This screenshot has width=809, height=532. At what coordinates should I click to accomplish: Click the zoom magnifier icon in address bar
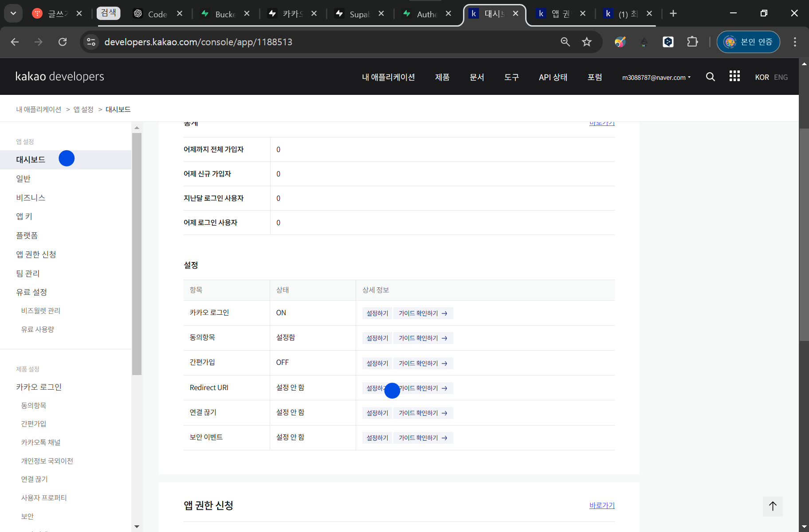coord(565,42)
